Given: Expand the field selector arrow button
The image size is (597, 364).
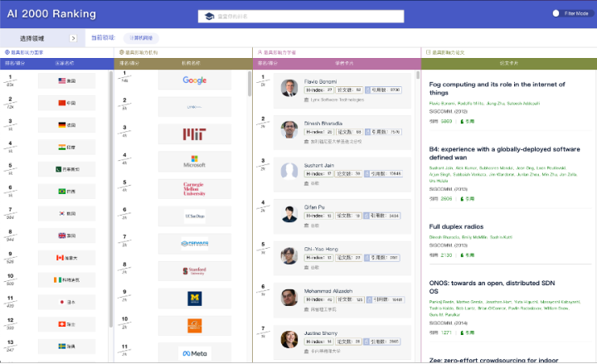Looking at the screenshot, I should click(x=73, y=38).
